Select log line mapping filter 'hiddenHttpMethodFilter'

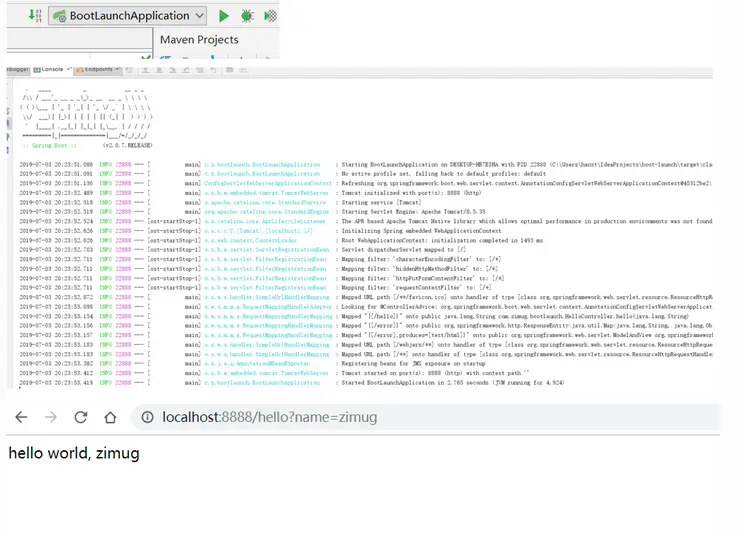(x=258, y=269)
